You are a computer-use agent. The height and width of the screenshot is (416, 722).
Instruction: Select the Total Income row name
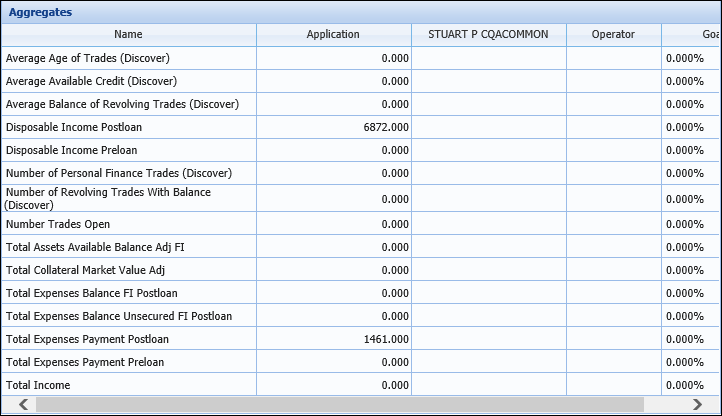[38, 385]
